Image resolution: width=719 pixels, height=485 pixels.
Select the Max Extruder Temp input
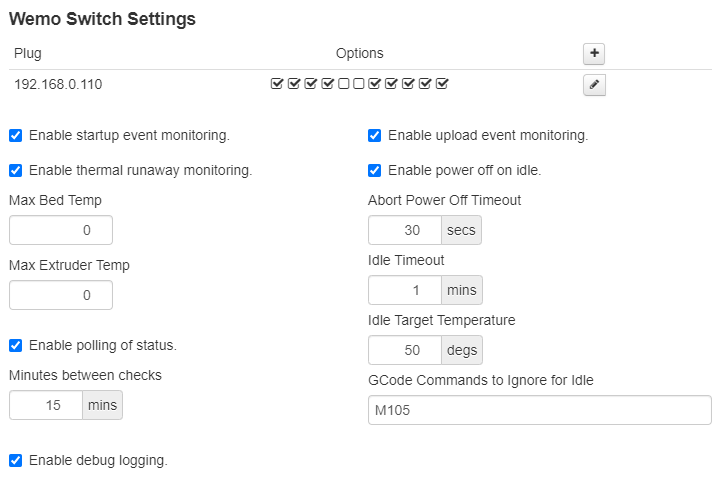pyautogui.click(x=61, y=295)
